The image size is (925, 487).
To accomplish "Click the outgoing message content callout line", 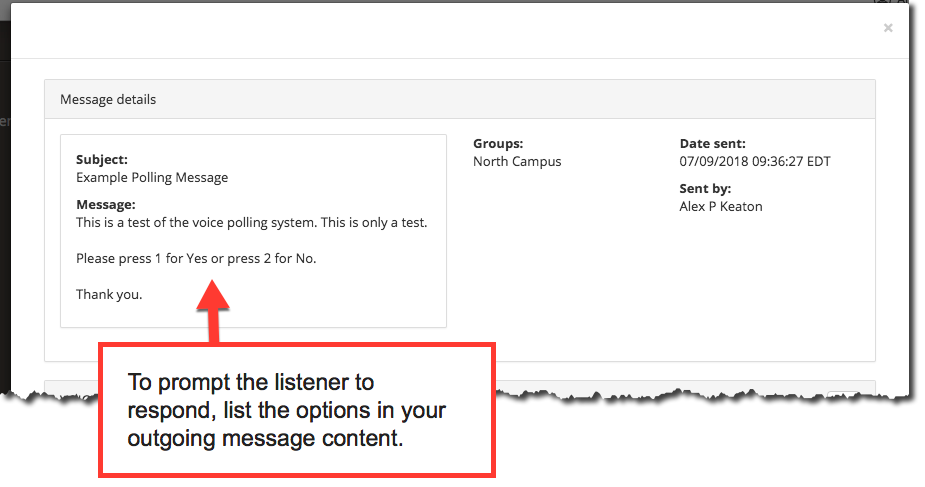I will coord(265,439).
